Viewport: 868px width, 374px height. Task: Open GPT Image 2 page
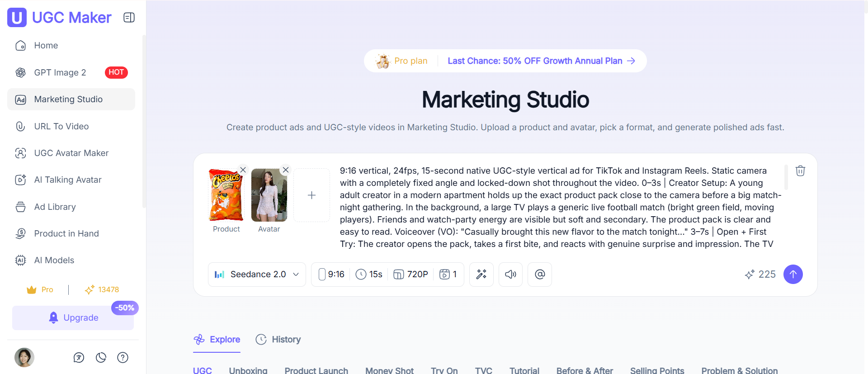click(71, 72)
